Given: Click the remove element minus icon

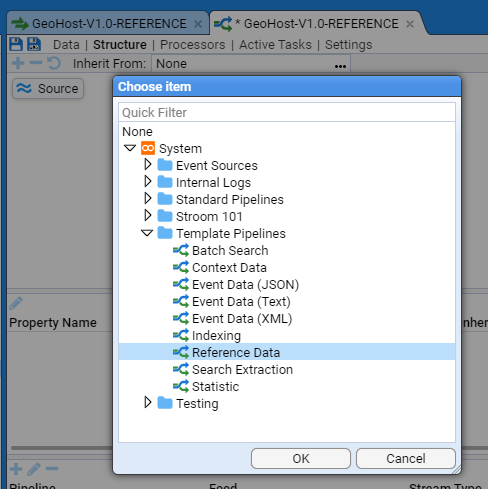Looking at the screenshot, I should pos(36,63).
